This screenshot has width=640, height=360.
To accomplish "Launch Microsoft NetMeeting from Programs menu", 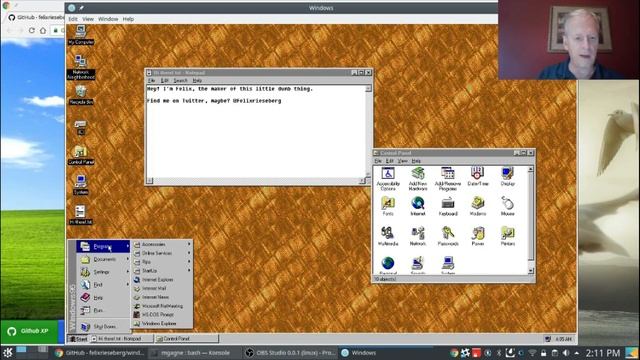I will [x=162, y=306].
